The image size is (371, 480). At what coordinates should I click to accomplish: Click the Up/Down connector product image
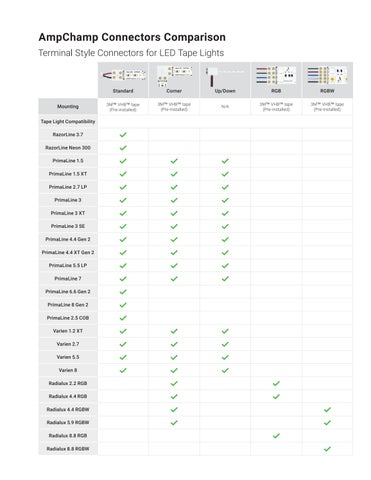pyautogui.click(x=224, y=77)
